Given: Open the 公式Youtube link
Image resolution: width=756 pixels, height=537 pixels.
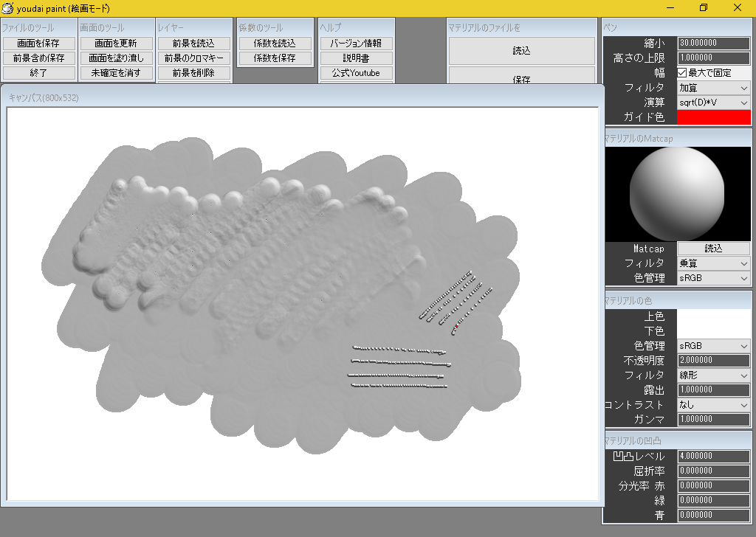Looking at the screenshot, I should (356, 72).
